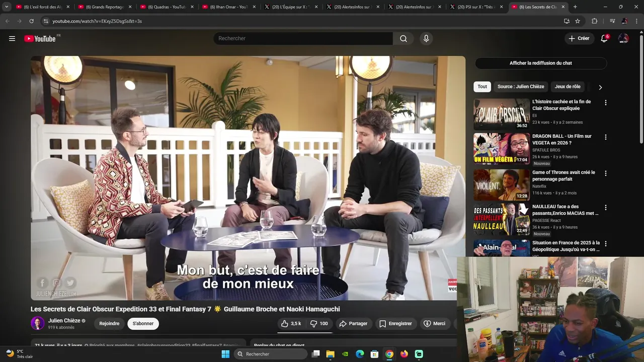
Task: Open the Julien Chièze channel avatar
Action: [38, 323]
